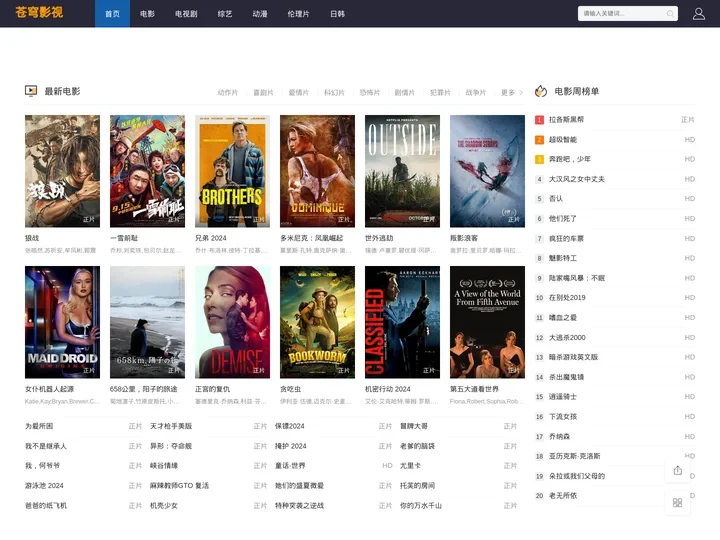
Task: Filter by 动作片 category
Action: (x=228, y=93)
